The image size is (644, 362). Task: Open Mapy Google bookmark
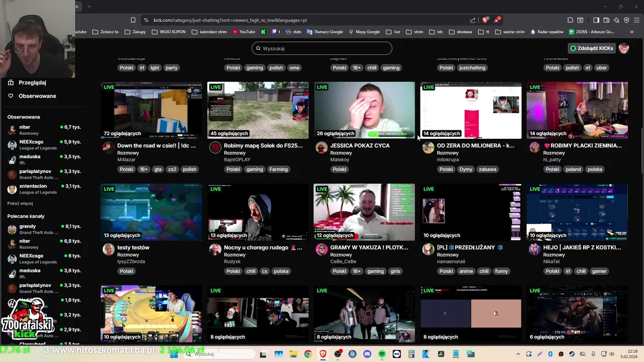click(363, 32)
